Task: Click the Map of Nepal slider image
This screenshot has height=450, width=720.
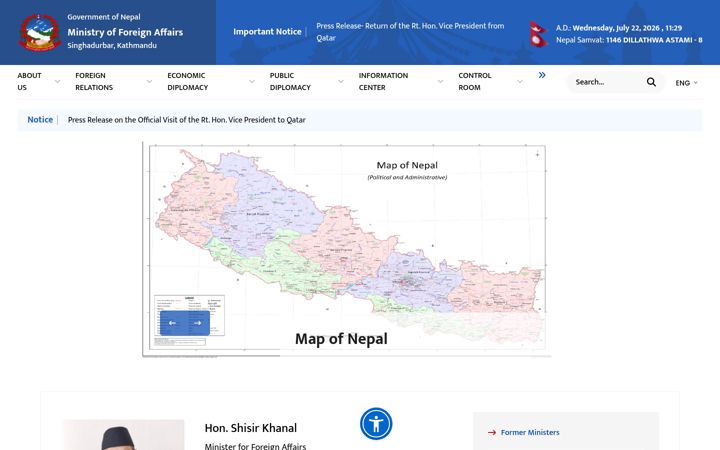Action: click(347, 249)
